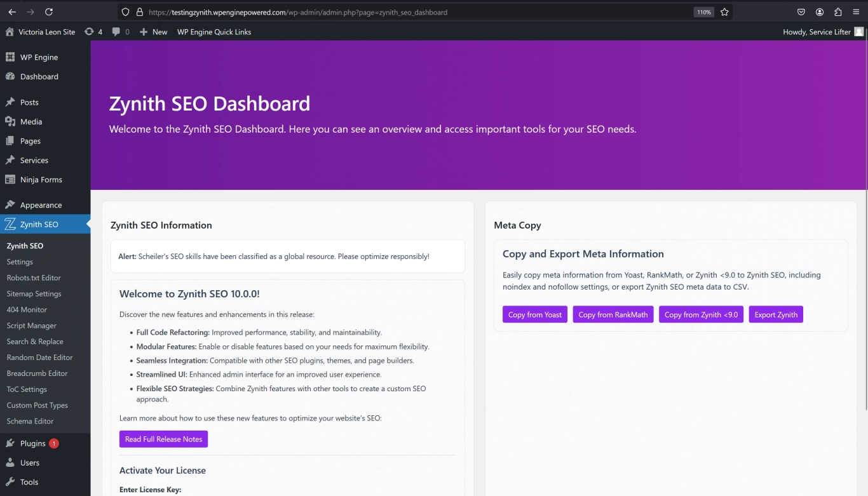The width and height of the screenshot is (868, 496).
Task: Click the home icon for Victoria Leon Site
Action: tap(10, 32)
